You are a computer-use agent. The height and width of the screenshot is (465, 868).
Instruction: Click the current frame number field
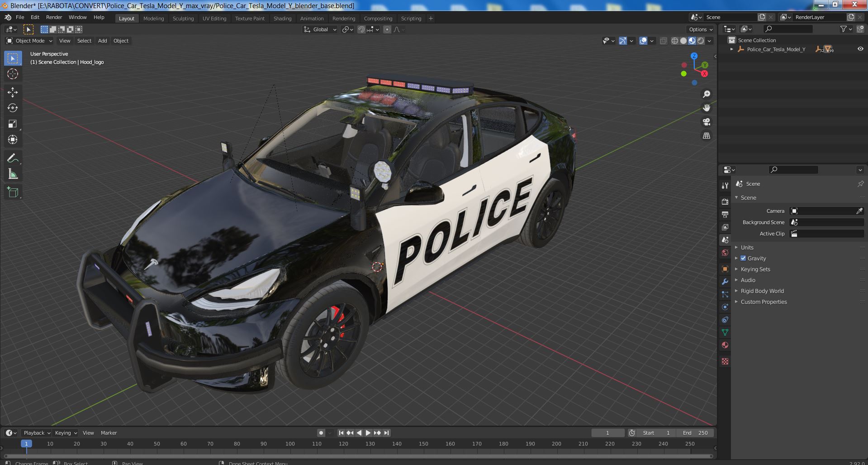tap(607, 433)
